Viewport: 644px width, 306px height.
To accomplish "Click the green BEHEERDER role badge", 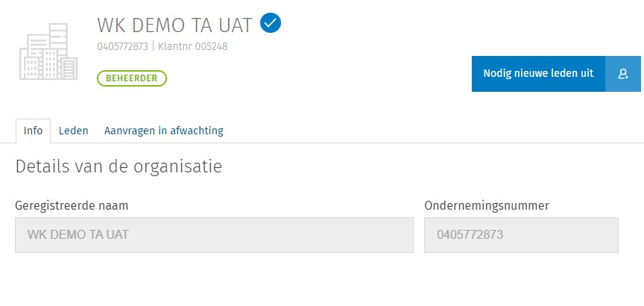I will click(x=131, y=78).
